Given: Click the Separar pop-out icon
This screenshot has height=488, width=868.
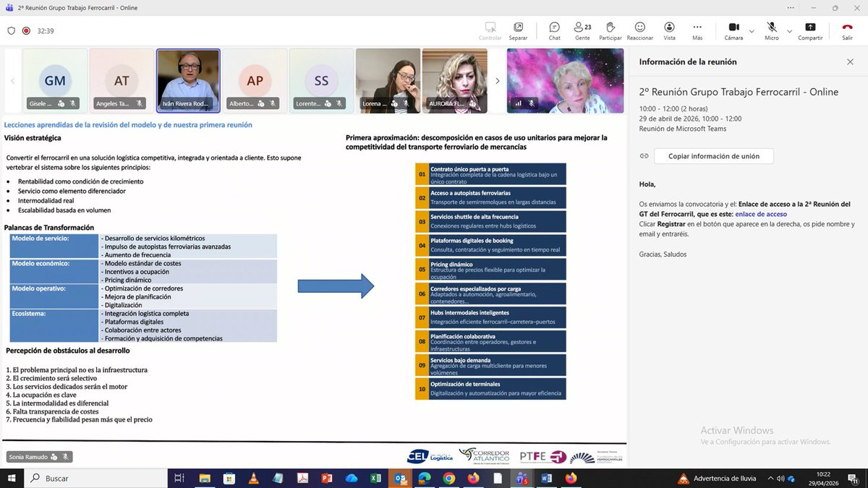Looking at the screenshot, I should (x=518, y=30).
